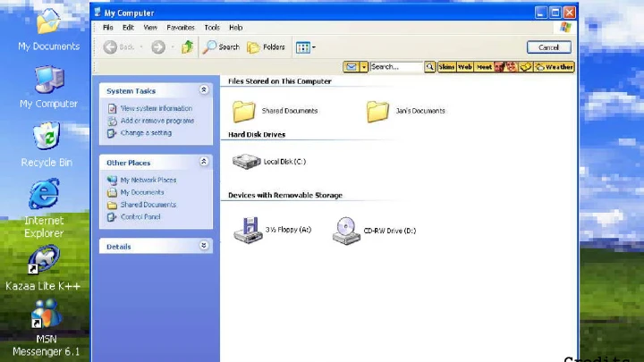The height and width of the screenshot is (362, 644).
Task: Select the Jan's Documents folder icon
Action: pyautogui.click(x=377, y=111)
